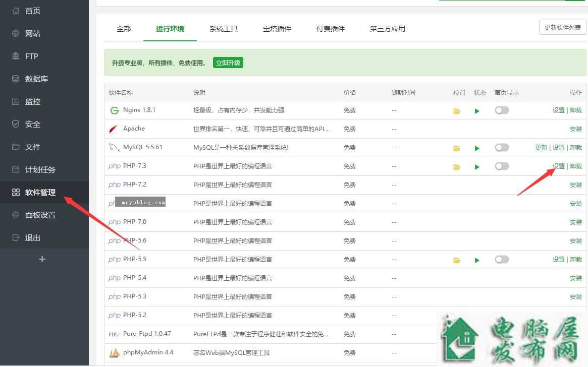Open the 付费插件 tab
The height and width of the screenshot is (367, 588).
(x=331, y=29)
